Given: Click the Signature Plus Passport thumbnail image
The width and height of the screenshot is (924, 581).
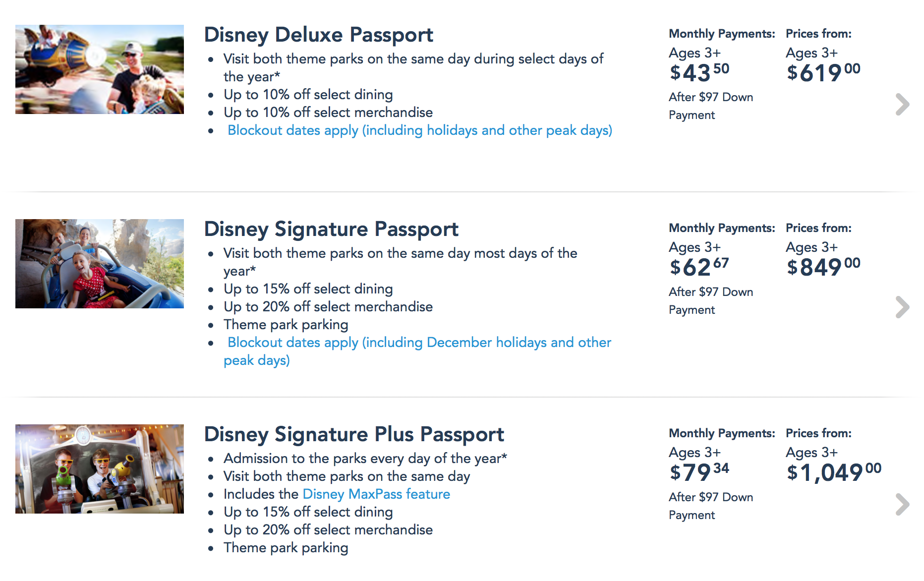Looking at the screenshot, I should click(100, 469).
